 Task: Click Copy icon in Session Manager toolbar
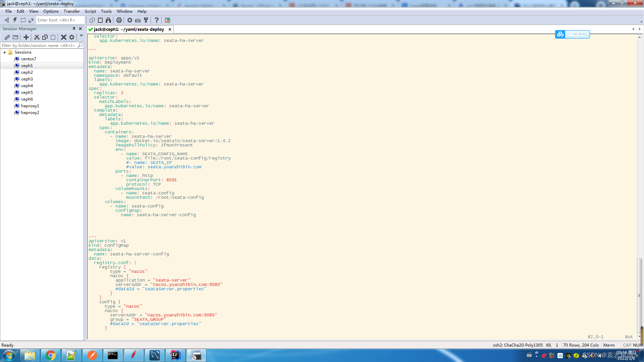point(45,37)
